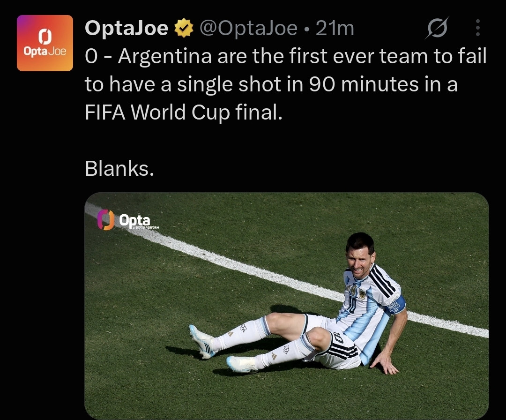The image size is (506, 420).
Task: Click the @OptaJoe handle
Action: (248, 28)
